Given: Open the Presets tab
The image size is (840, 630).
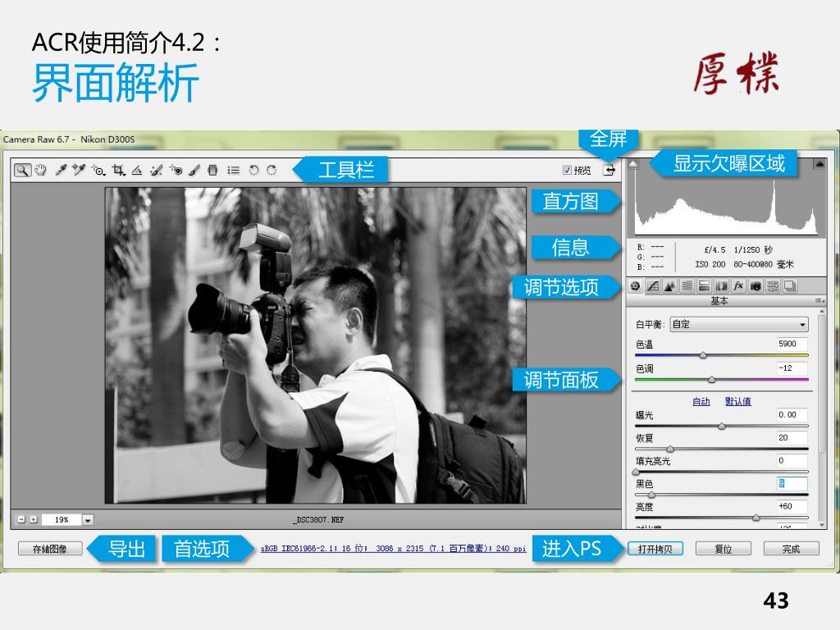Looking at the screenshot, I should [773, 286].
